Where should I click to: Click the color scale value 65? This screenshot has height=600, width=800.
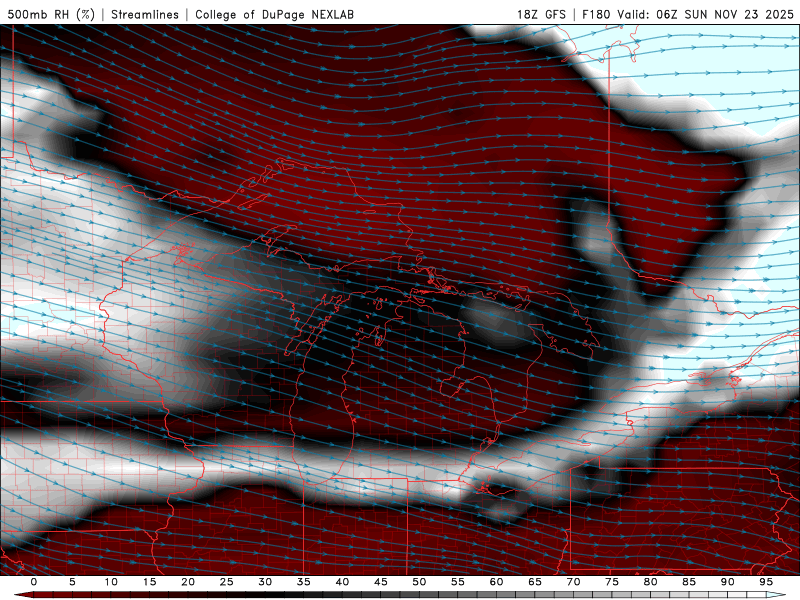click(535, 582)
